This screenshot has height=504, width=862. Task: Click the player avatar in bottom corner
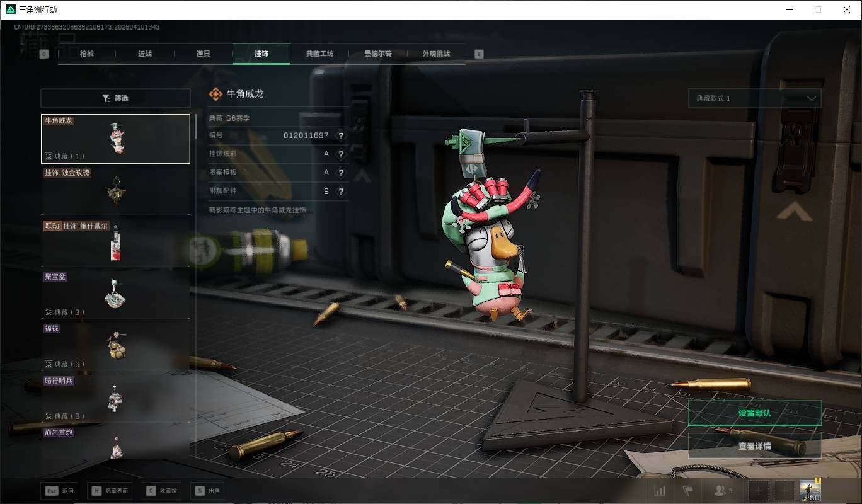click(810, 491)
